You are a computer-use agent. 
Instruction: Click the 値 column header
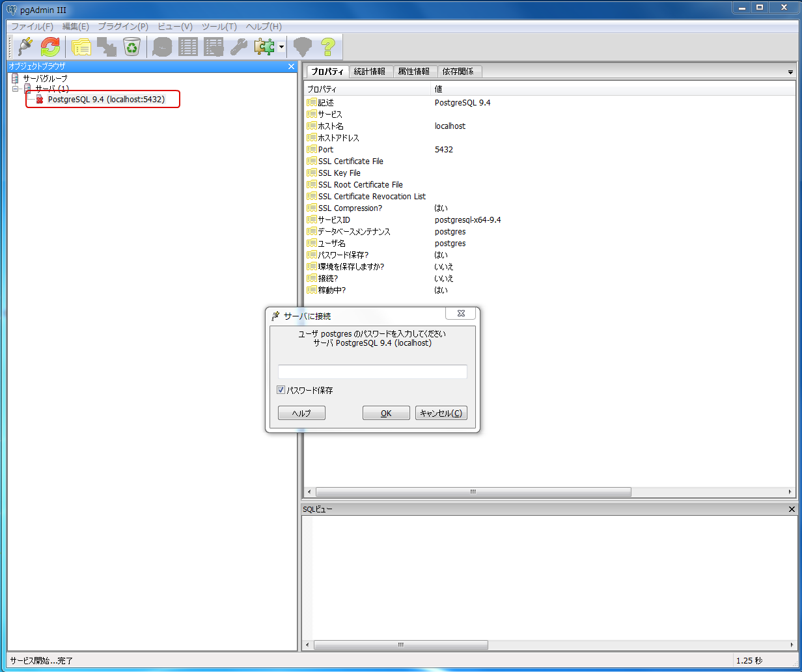click(x=614, y=89)
